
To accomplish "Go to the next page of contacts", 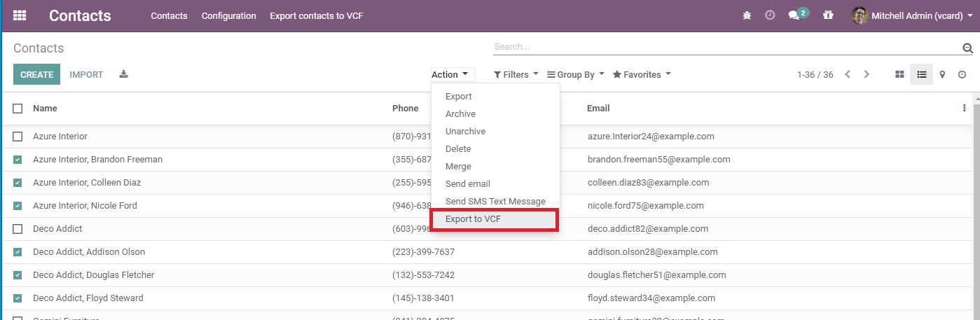I will [x=867, y=74].
